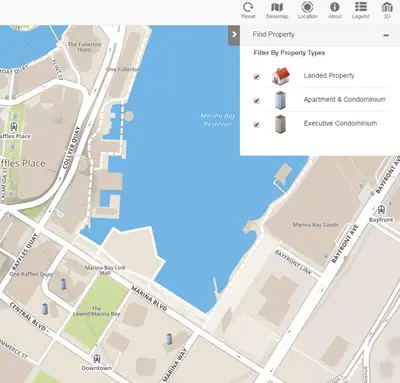Screen dimensions: 400x383
Task: Switch to 3D building view
Action: point(387,10)
